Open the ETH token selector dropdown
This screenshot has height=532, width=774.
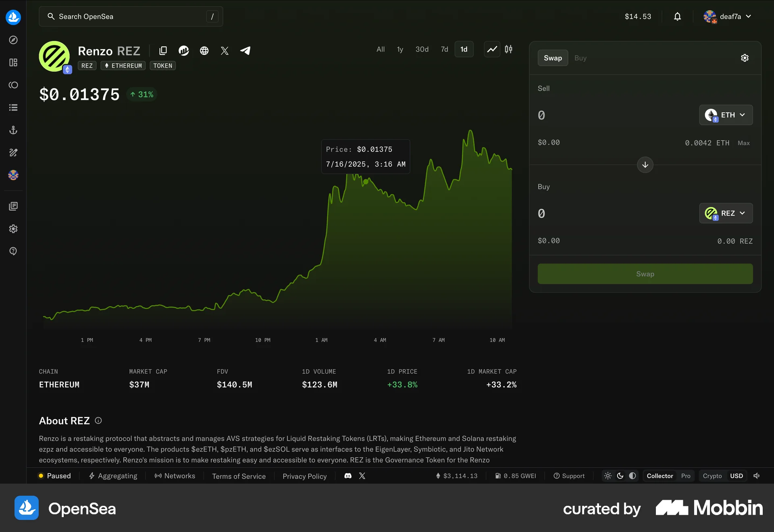pyautogui.click(x=725, y=115)
